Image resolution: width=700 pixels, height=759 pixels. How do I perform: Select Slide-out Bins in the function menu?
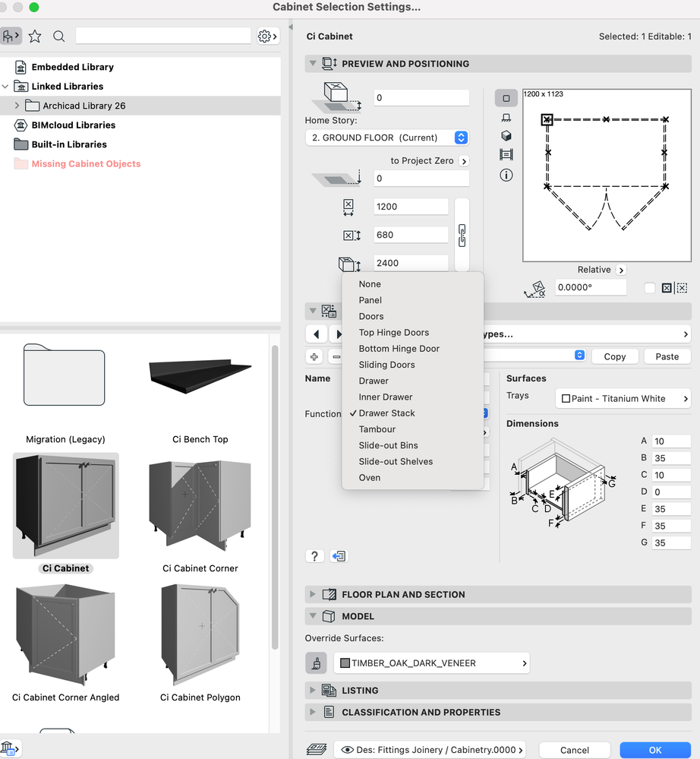pyautogui.click(x=388, y=445)
